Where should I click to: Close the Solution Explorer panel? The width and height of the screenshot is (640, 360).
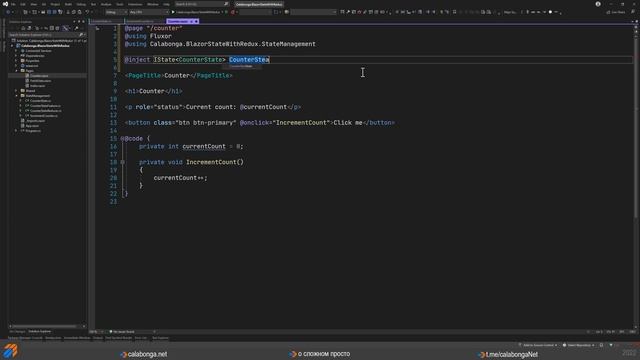coord(84,22)
